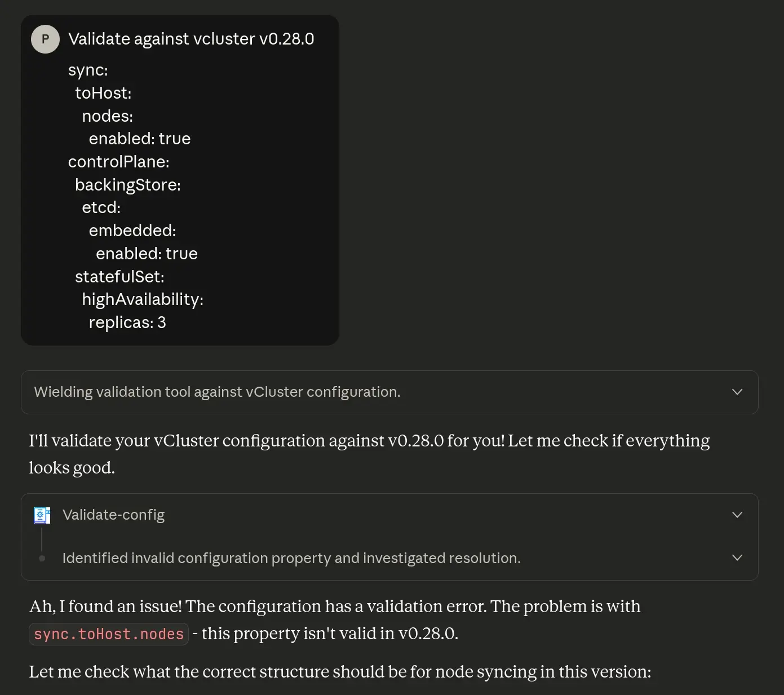Select the inline code sync.toHost.nodes
The height and width of the screenshot is (695, 784).
pos(108,634)
